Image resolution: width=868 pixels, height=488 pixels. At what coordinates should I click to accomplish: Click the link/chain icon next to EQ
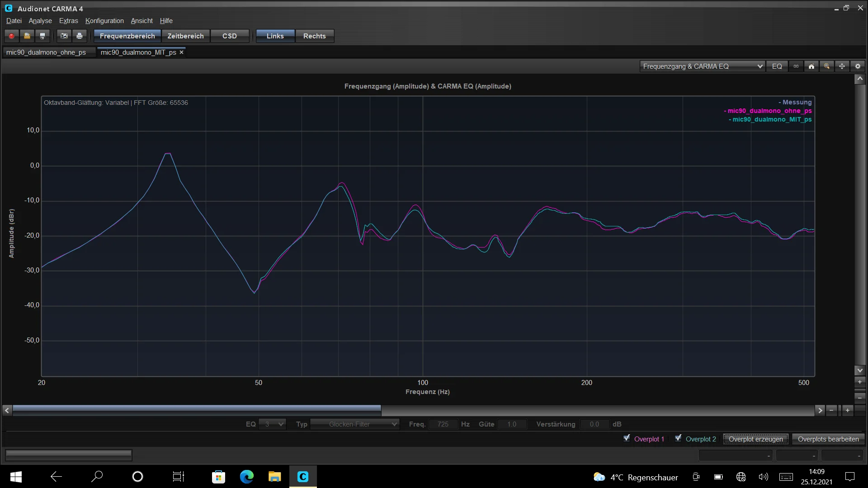pos(796,66)
